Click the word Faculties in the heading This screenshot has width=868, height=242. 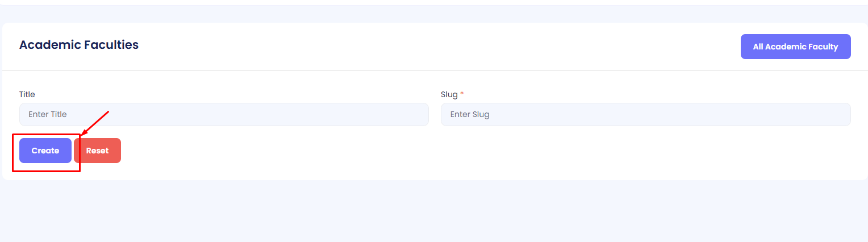(x=111, y=44)
